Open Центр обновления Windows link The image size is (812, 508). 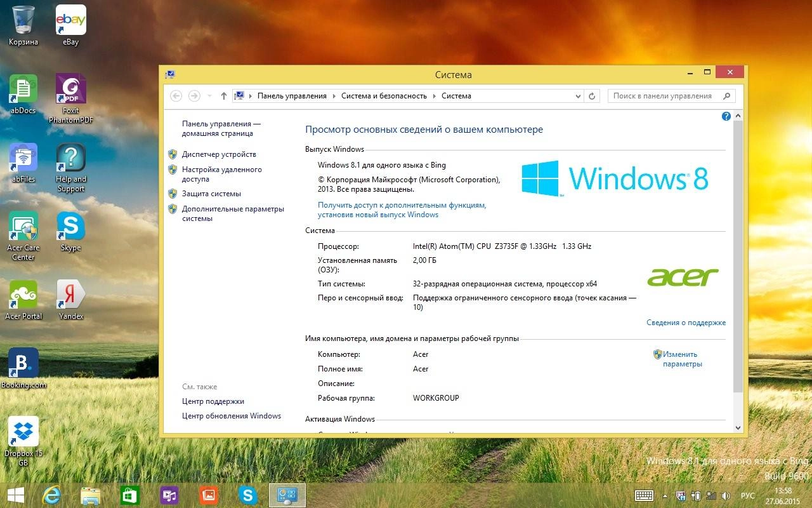coord(232,416)
